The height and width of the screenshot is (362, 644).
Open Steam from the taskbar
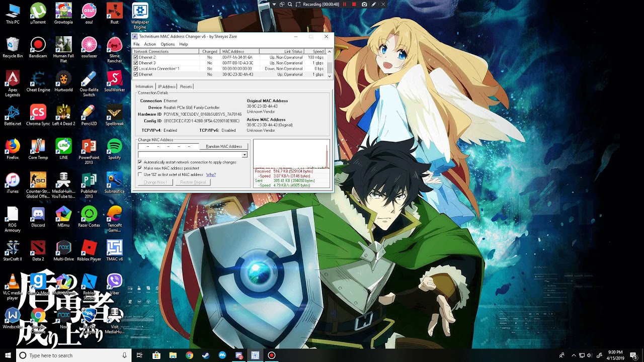point(206,355)
